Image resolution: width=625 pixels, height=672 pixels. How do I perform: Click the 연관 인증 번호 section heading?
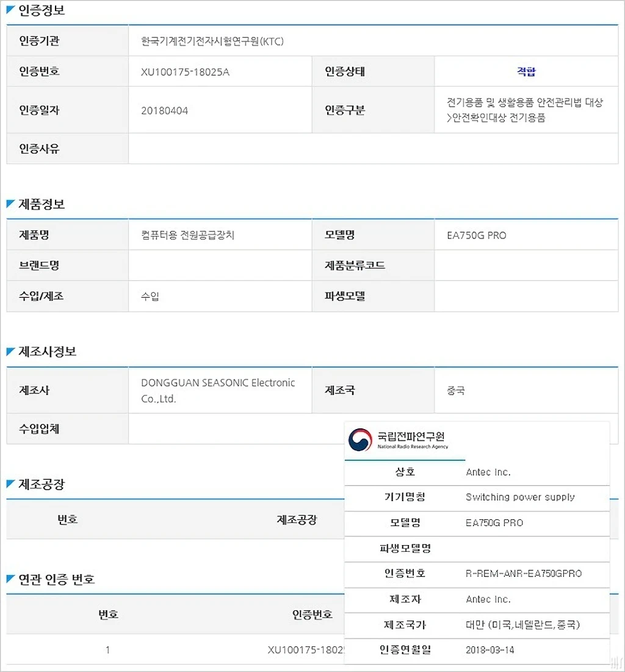pyautogui.click(x=57, y=579)
